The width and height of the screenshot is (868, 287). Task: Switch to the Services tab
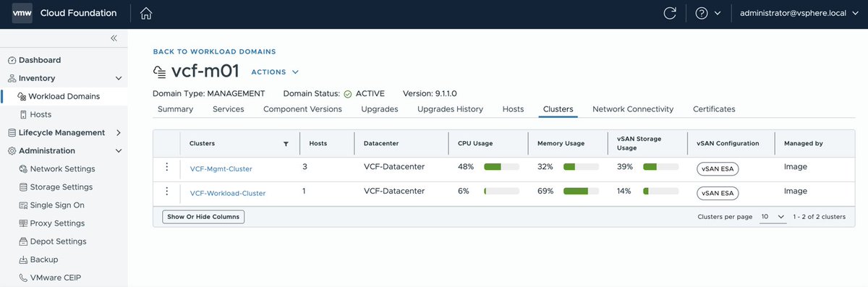tap(229, 109)
